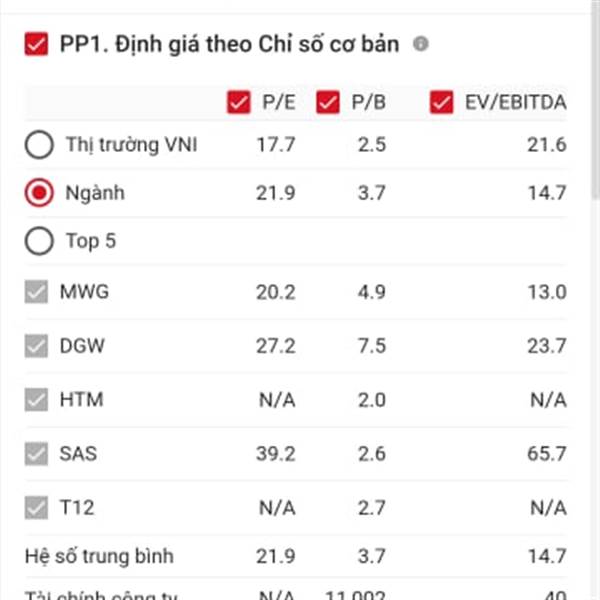Screen dimensions: 600x600
Task: Select the Thị trường VNI radio button
Action: (x=39, y=145)
